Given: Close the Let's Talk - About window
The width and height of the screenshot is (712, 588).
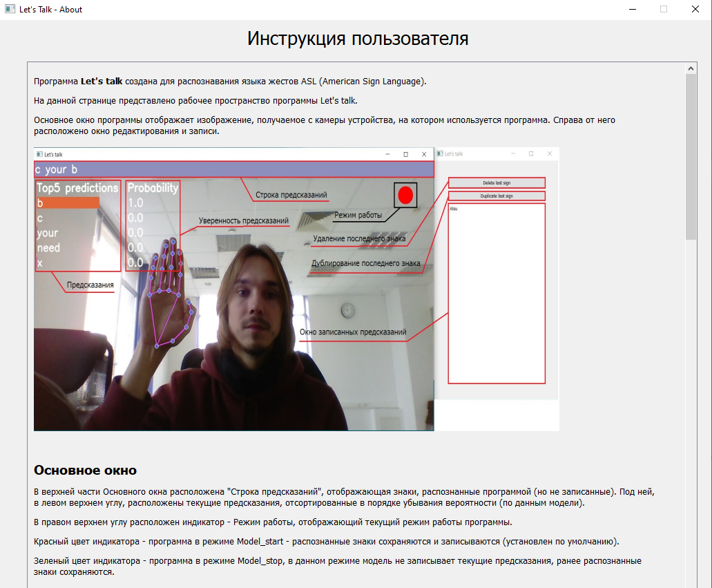Looking at the screenshot, I should coord(695,10).
